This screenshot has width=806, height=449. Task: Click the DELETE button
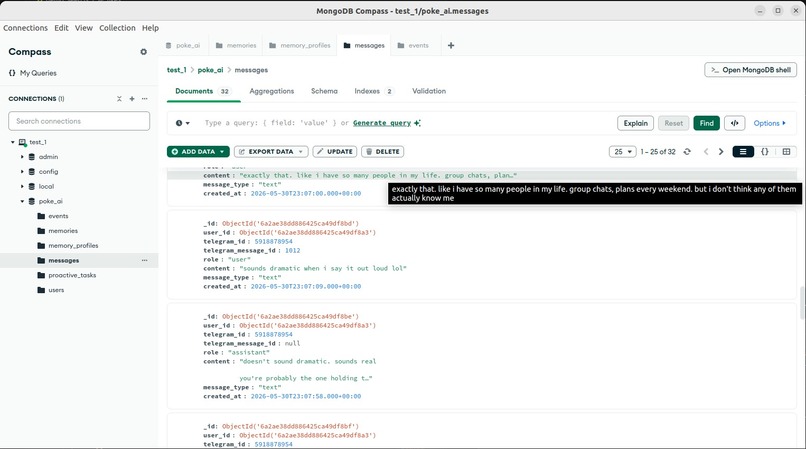point(382,152)
